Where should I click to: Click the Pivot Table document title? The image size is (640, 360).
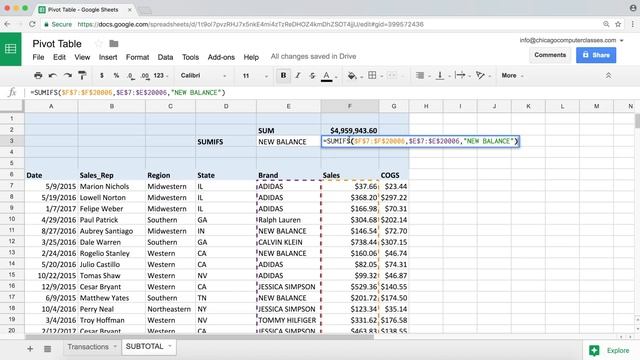[57, 44]
